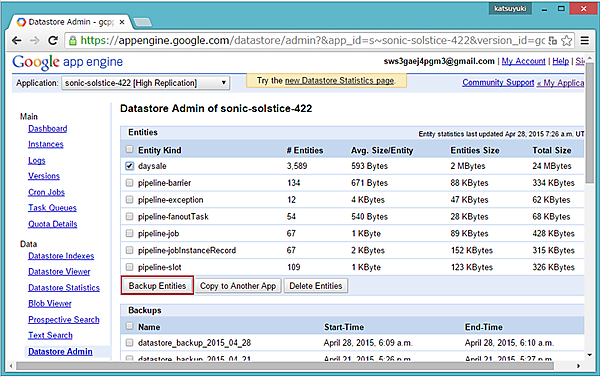Reload the page with refresh icon
The height and width of the screenshot is (377, 600).
coord(53,41)
